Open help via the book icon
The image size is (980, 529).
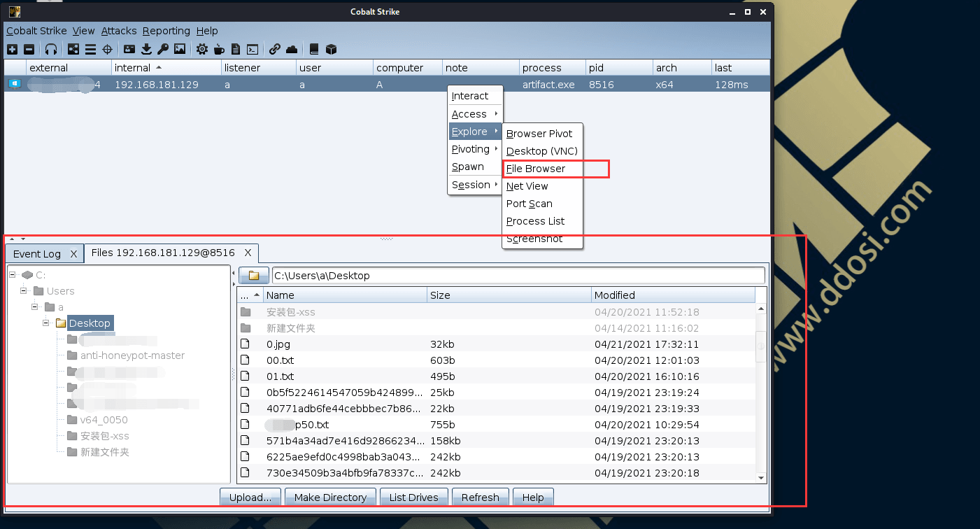coord(314,49)
